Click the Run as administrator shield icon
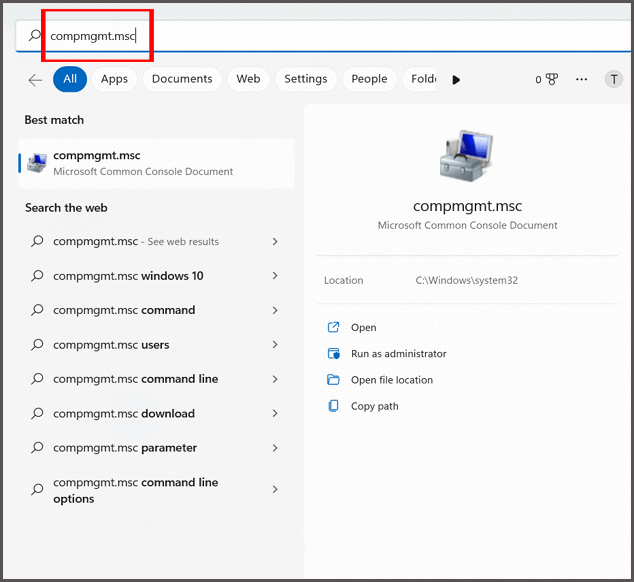This screenshot has height=582, width=634. coord(334,353)
